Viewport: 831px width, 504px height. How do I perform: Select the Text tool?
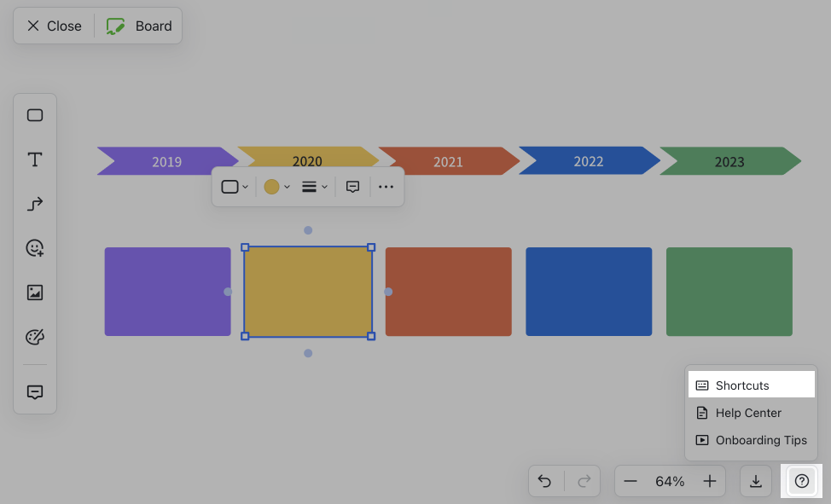tap(35, 159)
